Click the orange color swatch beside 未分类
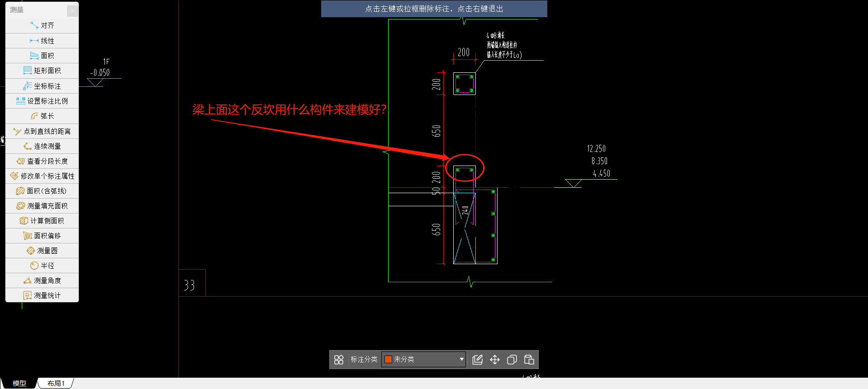 (x=388, y=359)
